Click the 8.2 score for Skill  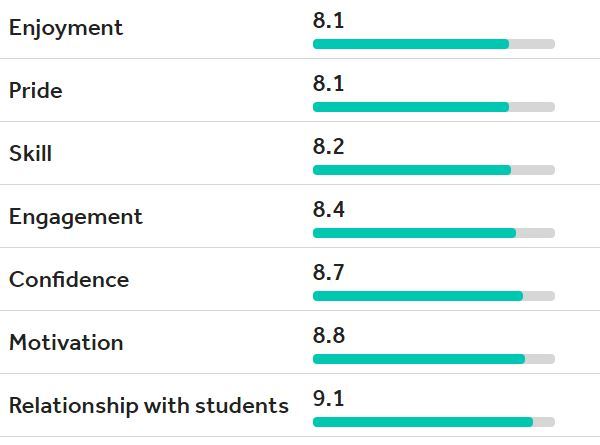point(329,147)
